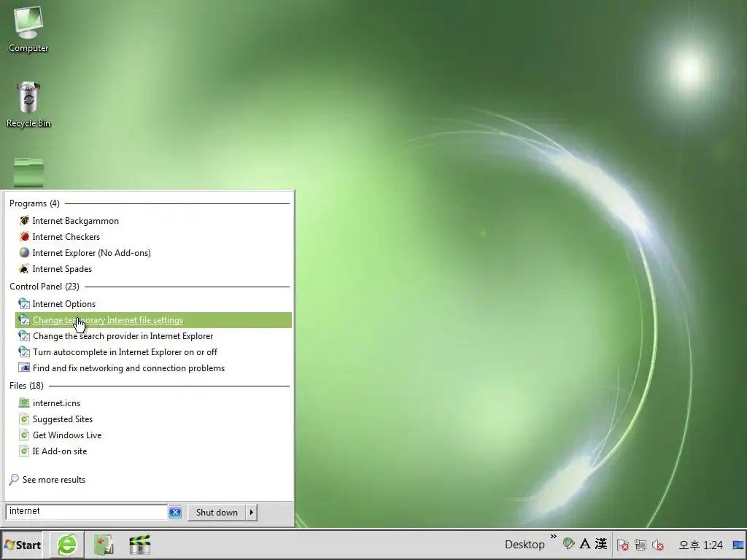The height and width of the screenshot is (560, 747).
Task: Click the Internet Spades icon
Action: point(24,269)
